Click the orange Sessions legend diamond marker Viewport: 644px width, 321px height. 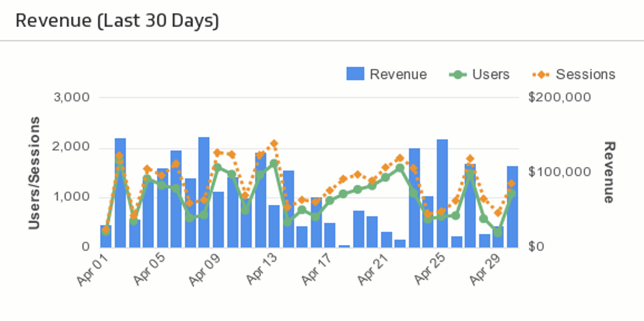[541, 75]
